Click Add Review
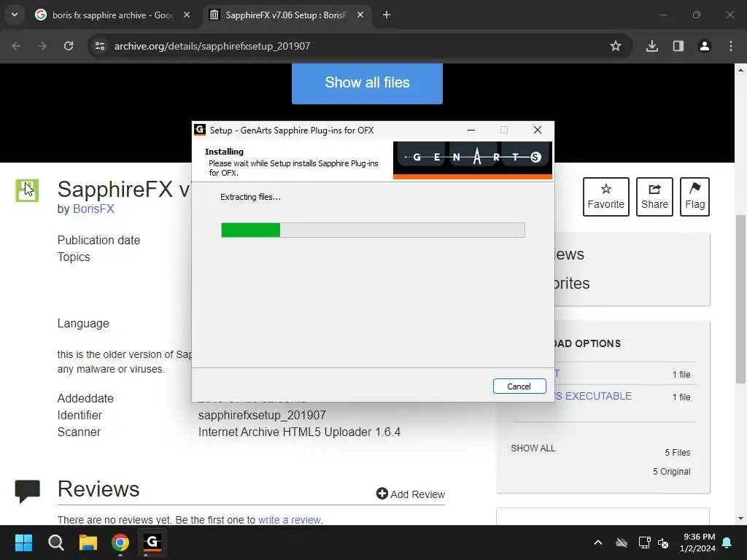The width and height of the screenshot is (747, 560). coord(411,494)
